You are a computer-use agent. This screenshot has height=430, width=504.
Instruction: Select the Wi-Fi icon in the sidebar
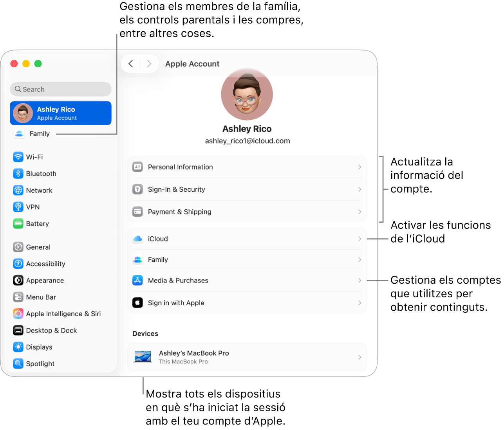coord(18,157)
